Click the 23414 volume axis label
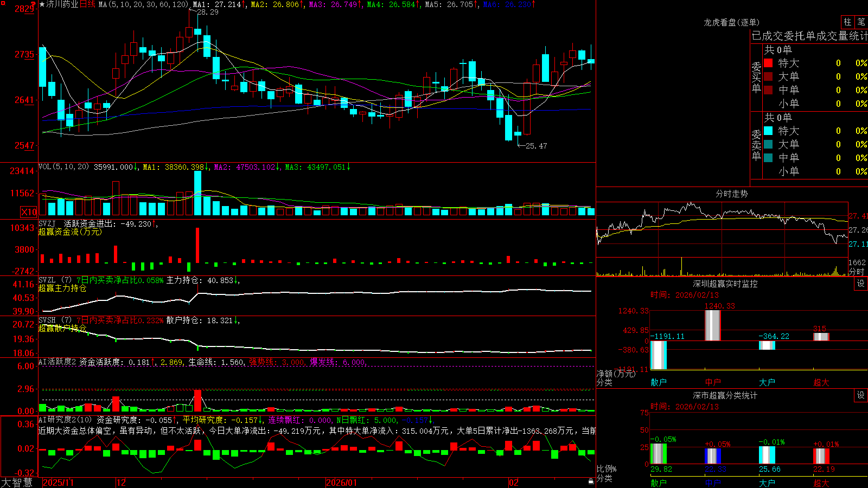This screenshot has width=868, height=488. (x=22, y=171)
